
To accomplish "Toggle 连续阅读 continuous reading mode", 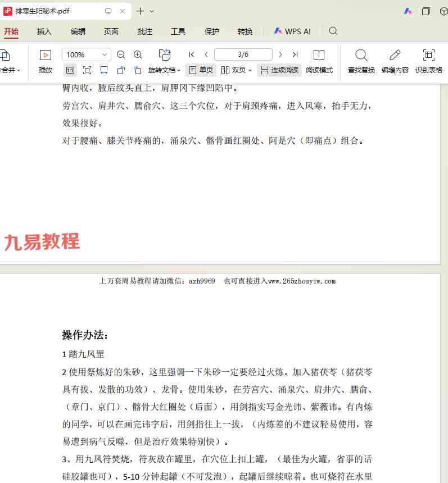I will point(279,70).
